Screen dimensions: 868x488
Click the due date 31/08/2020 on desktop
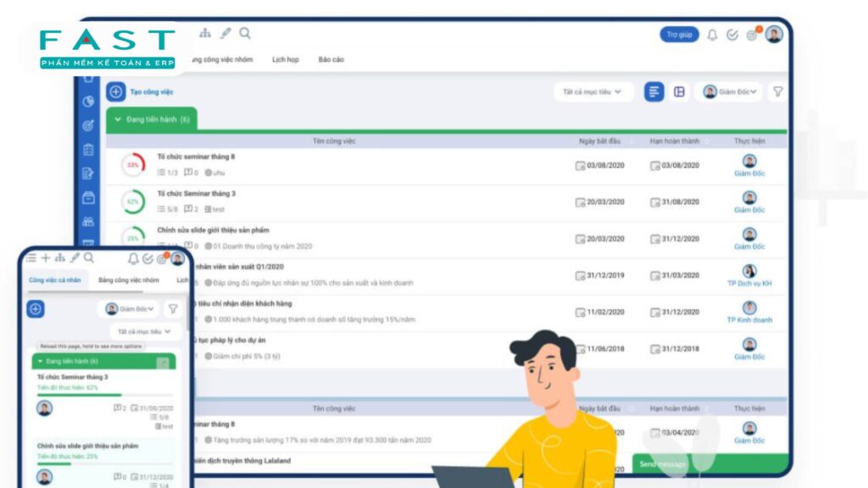(681, 202)
